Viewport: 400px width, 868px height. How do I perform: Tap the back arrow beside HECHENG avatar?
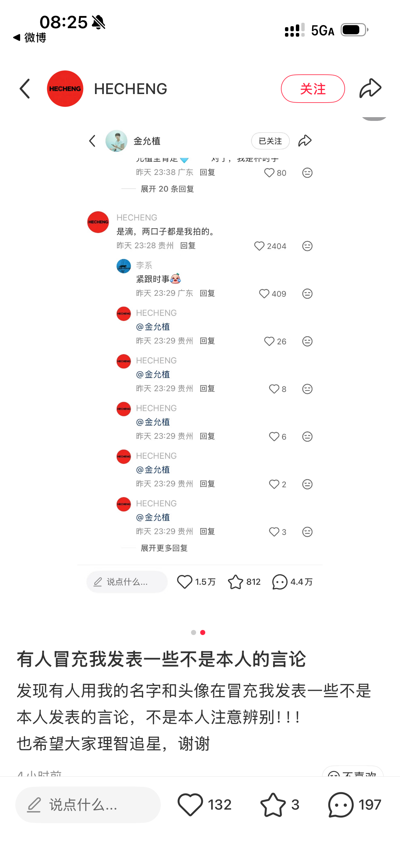[x=25, y=89]
